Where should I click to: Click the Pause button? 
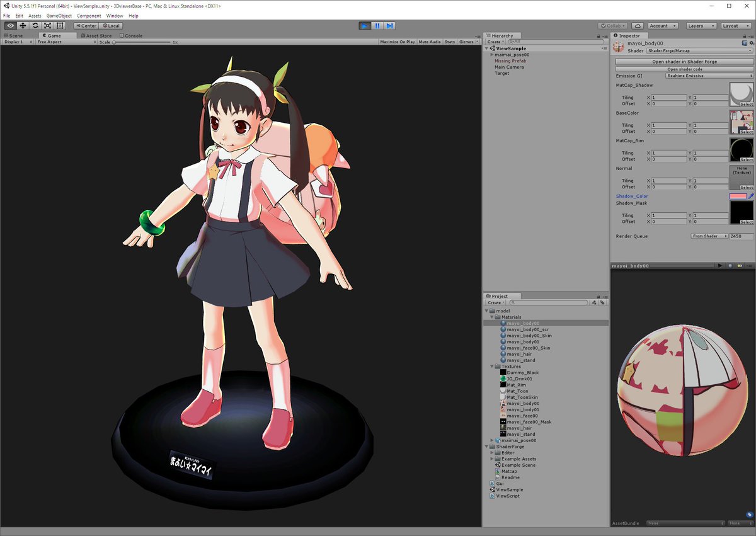[377, 26]
